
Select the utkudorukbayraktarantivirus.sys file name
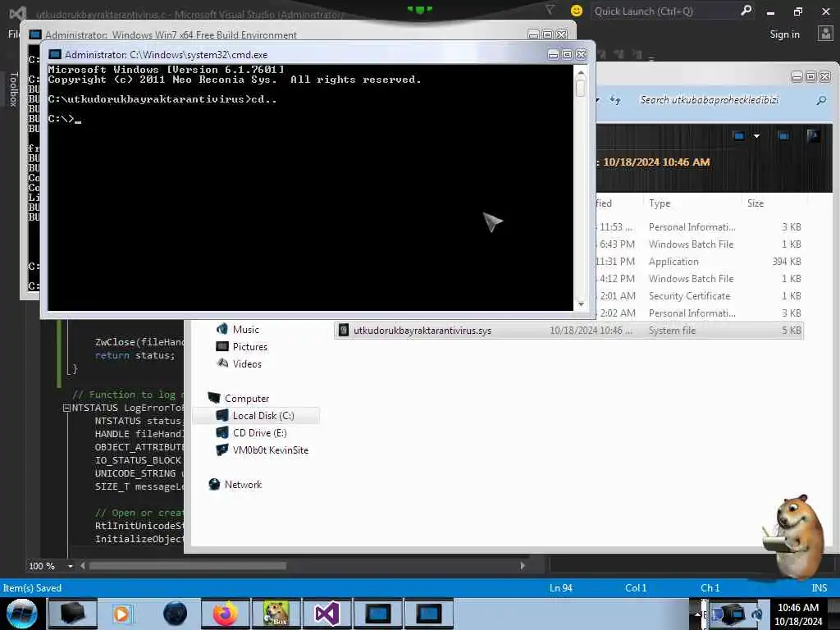[x=422, y=331]
